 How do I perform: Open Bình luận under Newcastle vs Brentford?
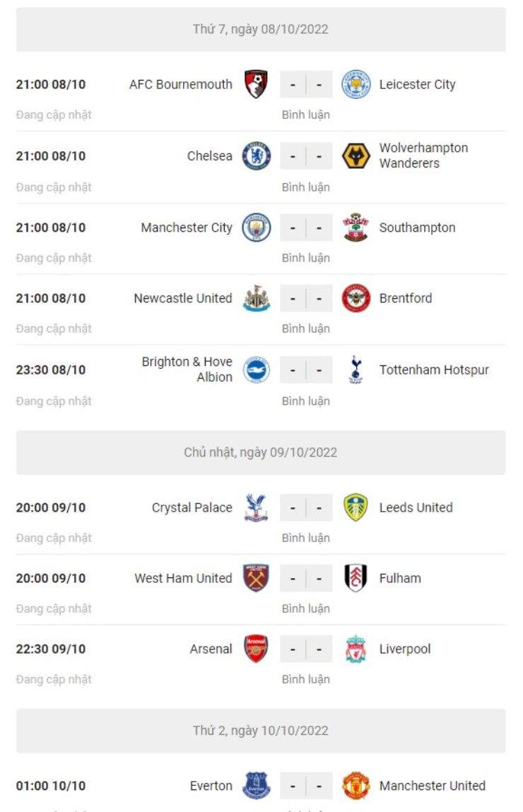point(306,329)
